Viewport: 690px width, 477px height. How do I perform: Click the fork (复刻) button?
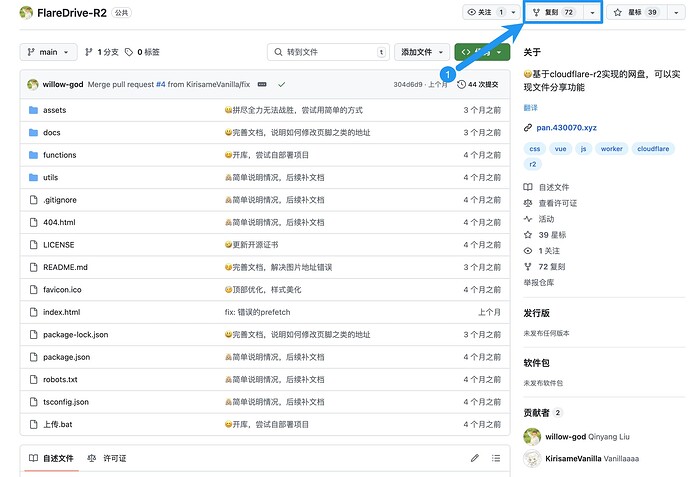tap(554, 12)
